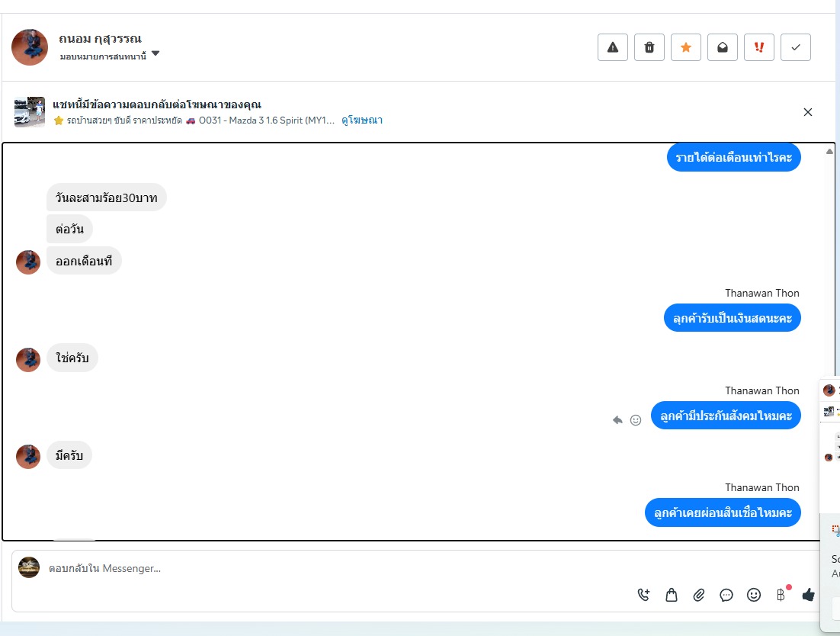The width and height of the screenshot is (840, 636).
Task: Reply to the ลูกค้ามีประกันสังคมไหมคะ message with arrow
Action: (x=617, y=420)
